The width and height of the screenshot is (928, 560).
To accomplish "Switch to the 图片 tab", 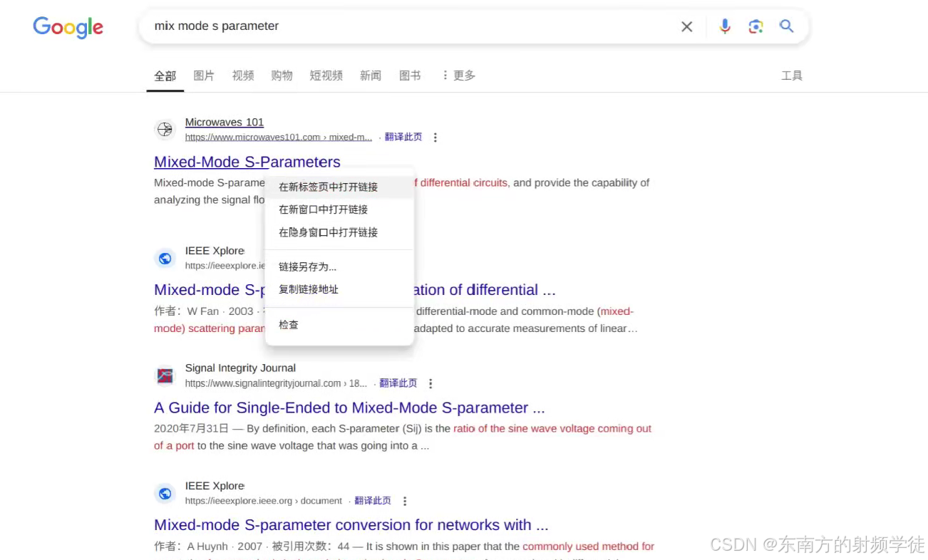I will pyautogui.click(x=204, y=76).
